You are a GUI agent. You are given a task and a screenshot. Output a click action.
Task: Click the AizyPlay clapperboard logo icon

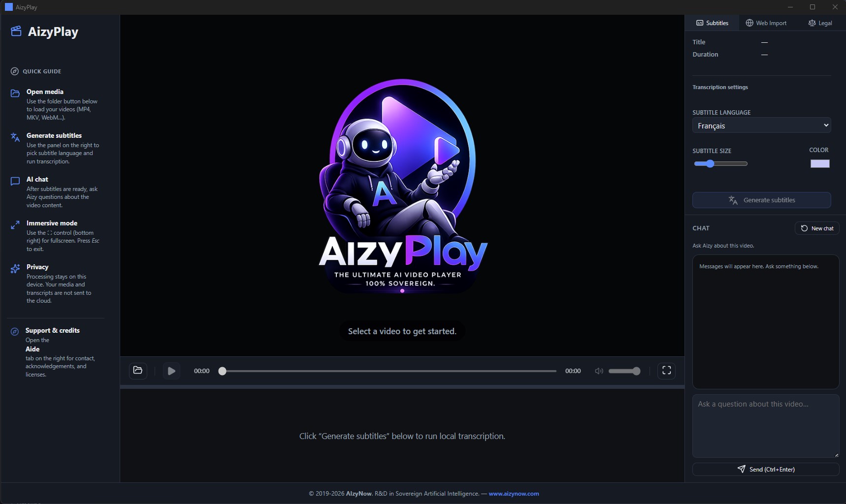[x=16, y=31]
